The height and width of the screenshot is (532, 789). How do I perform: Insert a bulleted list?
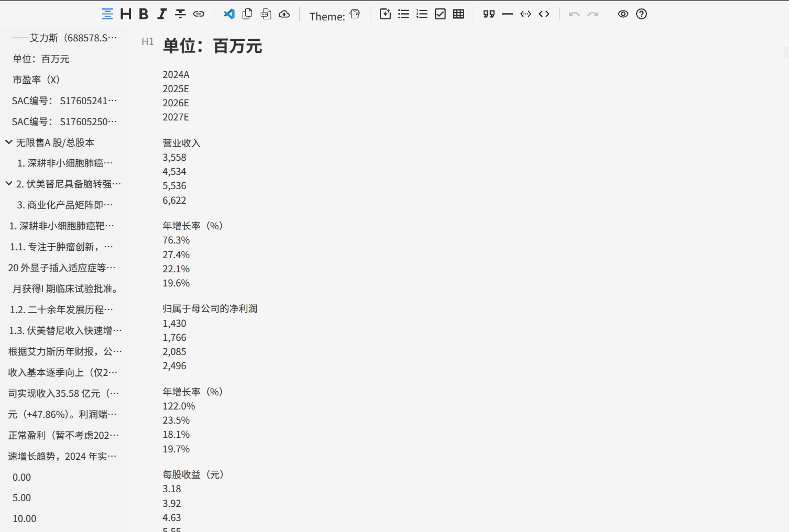[x=403, y=14]
